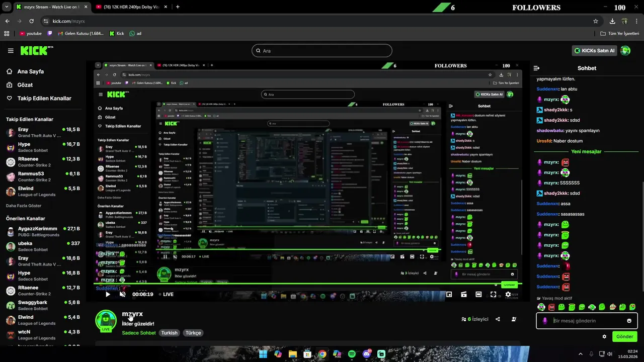
Task: Insert the headphone-wearing green quick emote
Action: pos(592,307)
